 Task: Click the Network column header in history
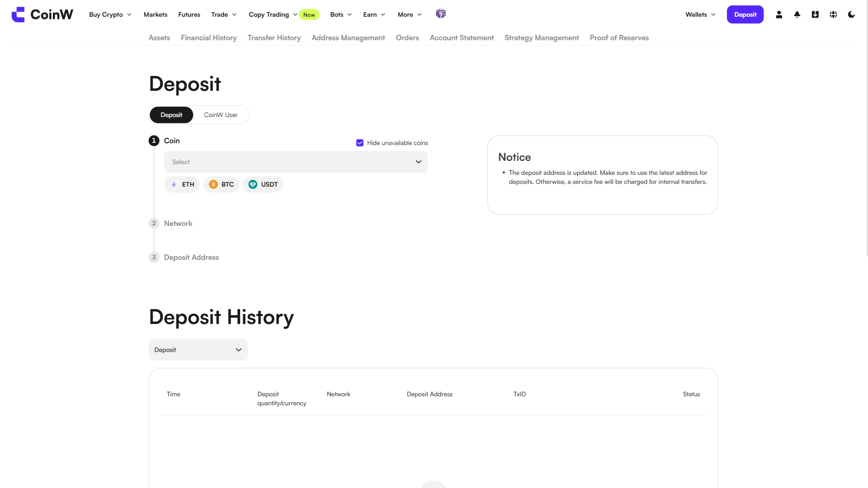click(339, 394)
